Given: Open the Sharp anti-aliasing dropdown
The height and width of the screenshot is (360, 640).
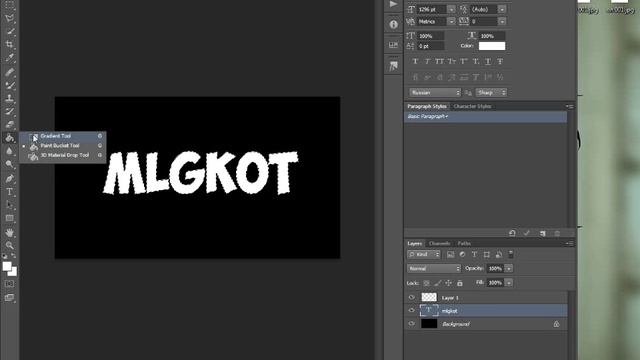Looking at the screenshot, I should click(x=491, y=93).
